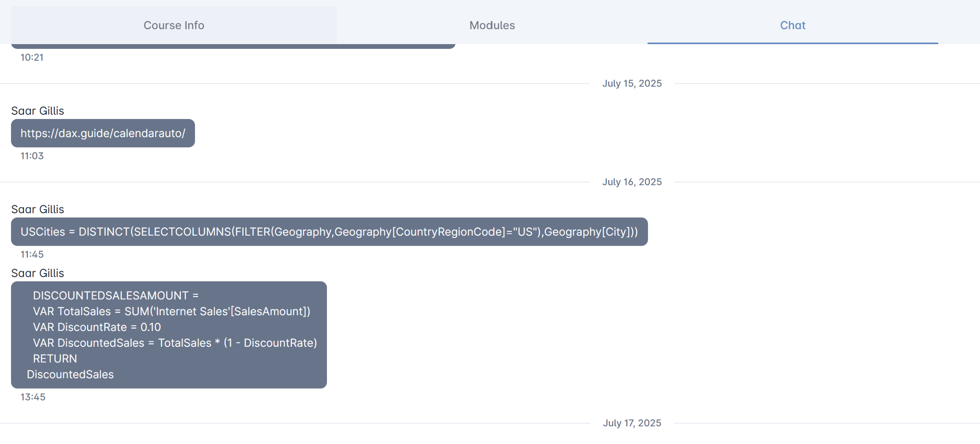Open the dax.guide calendarauto link
This screenshot has width=980, height=444.
click(103, 133)
